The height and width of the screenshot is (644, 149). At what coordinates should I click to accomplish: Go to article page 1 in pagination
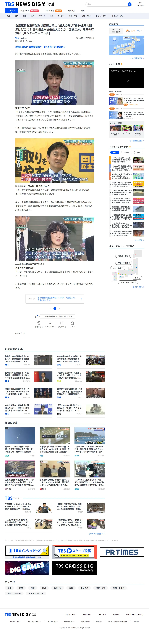pos(50,308)
